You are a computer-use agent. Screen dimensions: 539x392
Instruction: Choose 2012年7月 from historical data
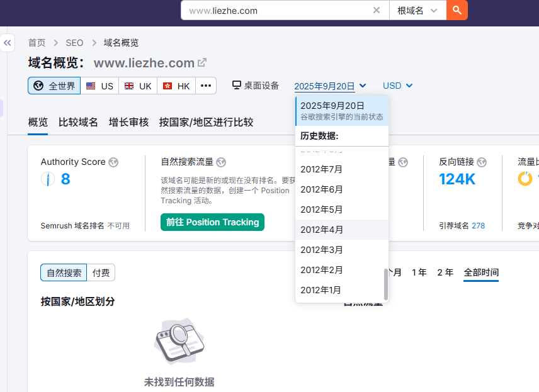[x=342, y=169]
